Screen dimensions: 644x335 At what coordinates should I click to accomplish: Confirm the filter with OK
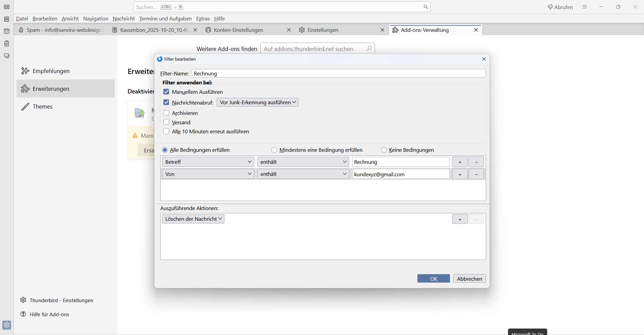[x=433, y=279]
